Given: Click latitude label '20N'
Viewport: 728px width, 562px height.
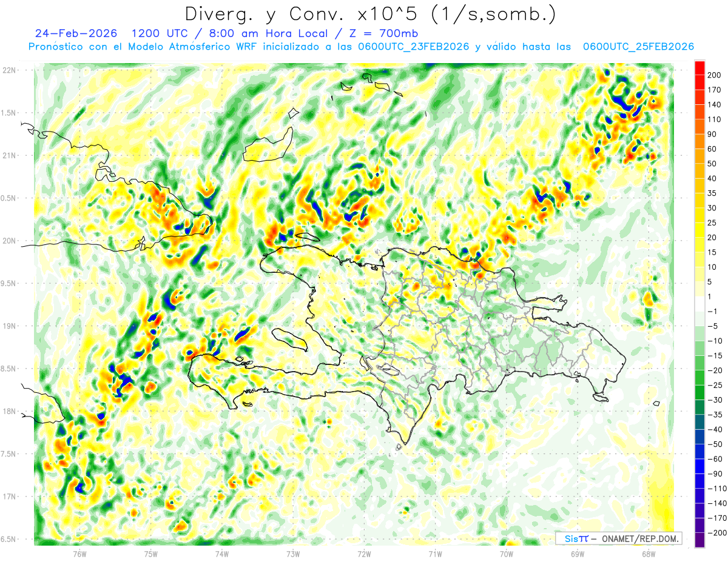Looking at the screenshot, I should click(9, 241).
